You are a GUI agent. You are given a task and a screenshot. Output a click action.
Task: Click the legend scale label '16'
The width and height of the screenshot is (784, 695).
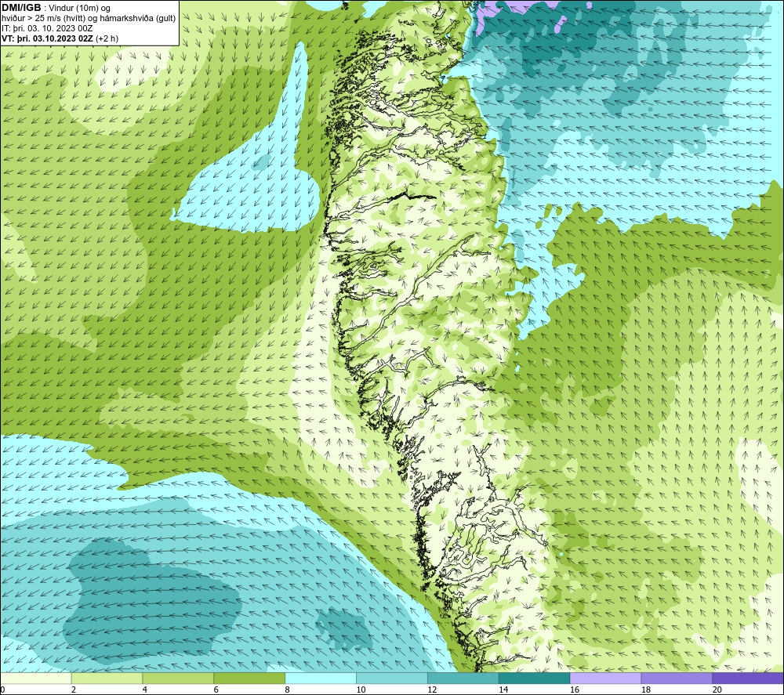575,690
